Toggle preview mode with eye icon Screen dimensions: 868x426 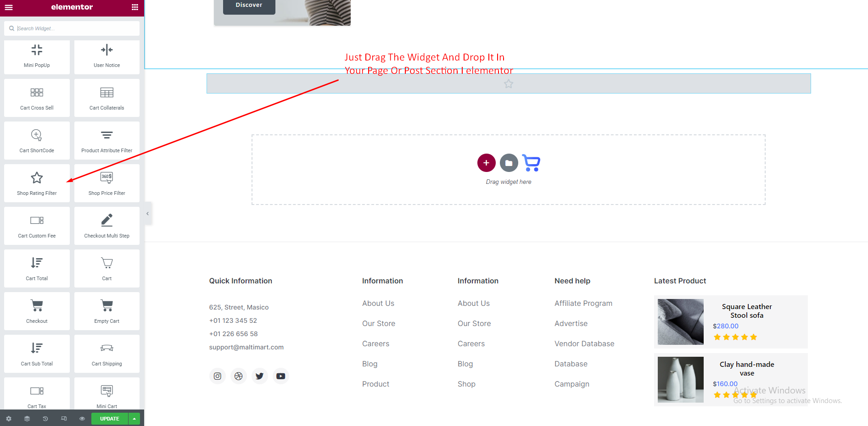coord(82,419)
